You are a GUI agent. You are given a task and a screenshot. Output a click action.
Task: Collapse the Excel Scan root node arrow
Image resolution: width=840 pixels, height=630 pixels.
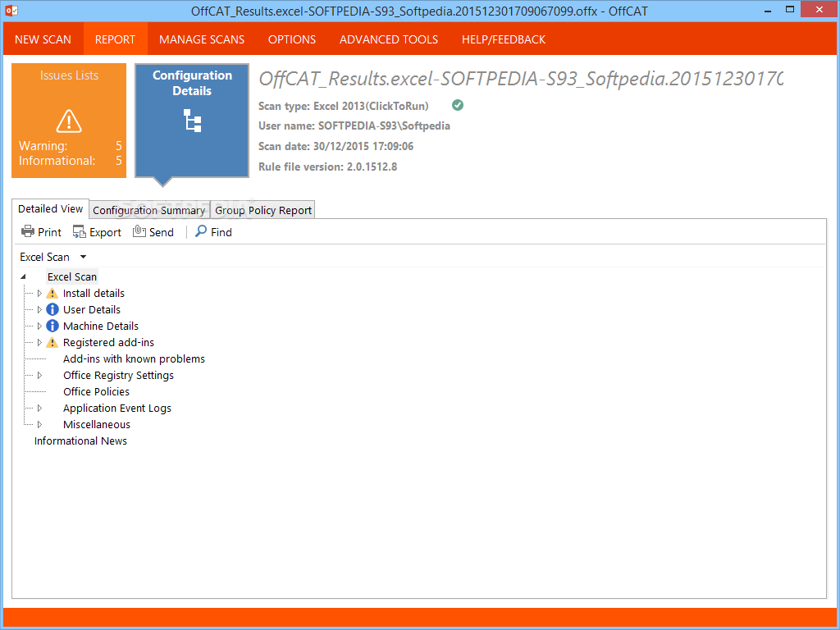(23, 277)
